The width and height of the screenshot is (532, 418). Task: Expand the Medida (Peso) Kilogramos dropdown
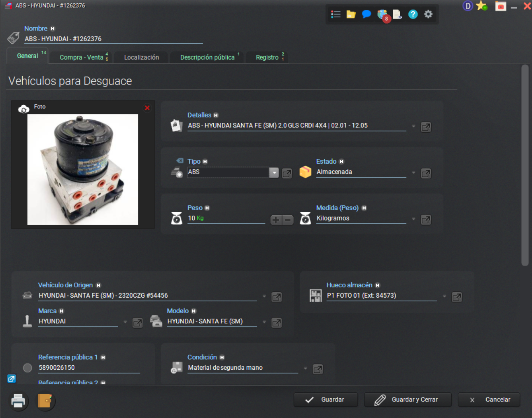413,219
